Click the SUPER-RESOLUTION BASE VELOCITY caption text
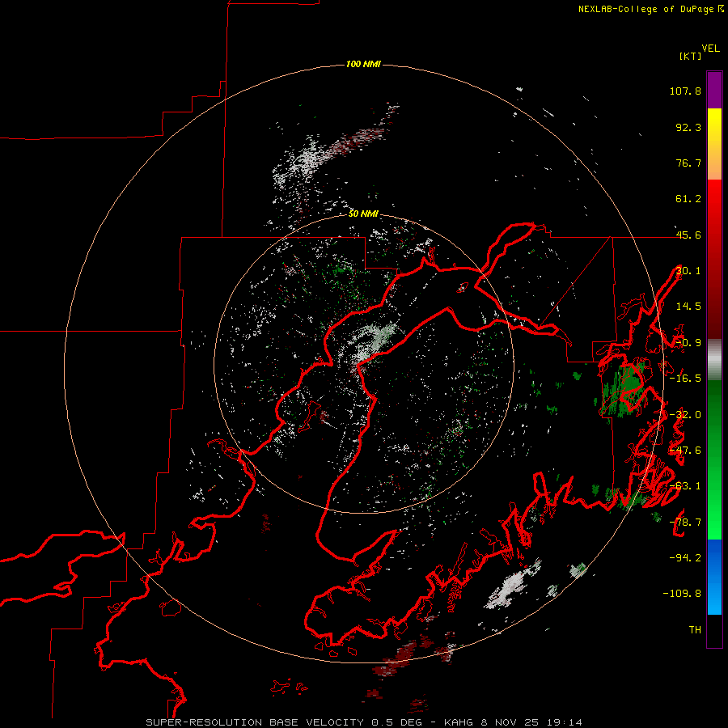Image resolution: width=728 pixels, height=728 pixels. click(255, 722)
